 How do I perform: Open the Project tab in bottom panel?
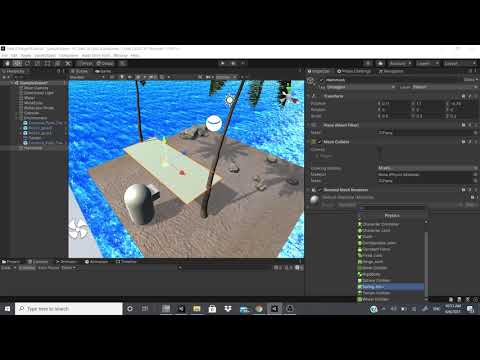coord(11,262)
